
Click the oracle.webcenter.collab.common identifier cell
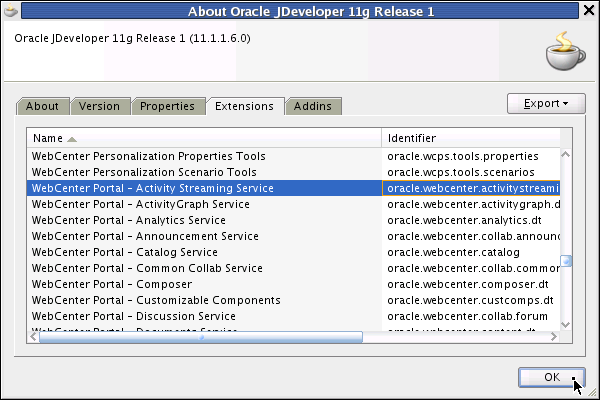pos(471,268)
